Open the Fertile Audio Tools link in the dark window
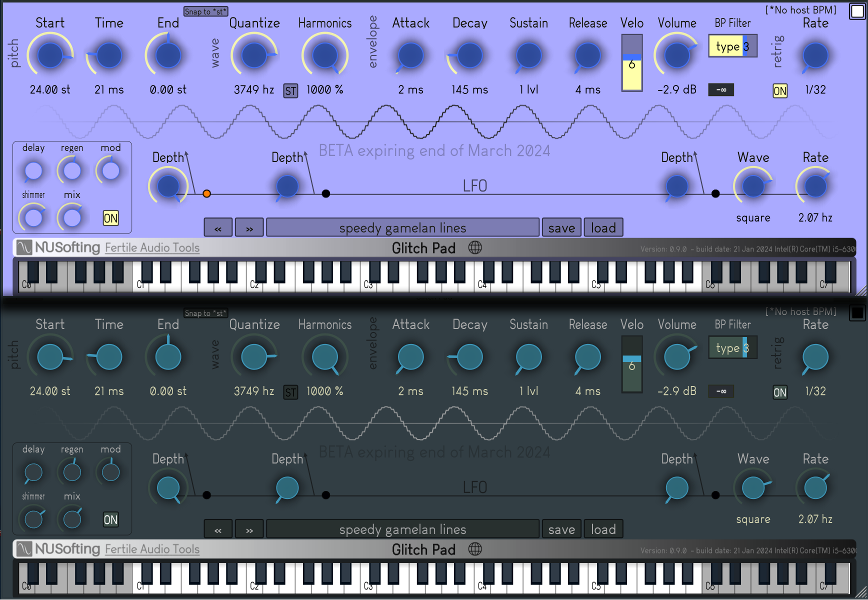868x600 pixels. [152, 549]
